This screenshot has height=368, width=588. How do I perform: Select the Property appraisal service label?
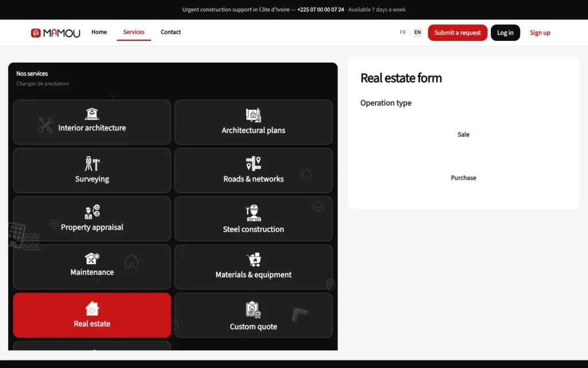coord(92,228)
